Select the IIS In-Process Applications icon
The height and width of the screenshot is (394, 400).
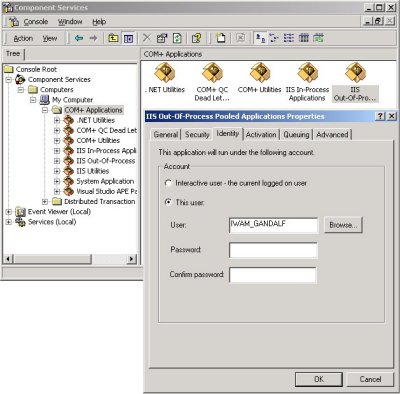307,72
